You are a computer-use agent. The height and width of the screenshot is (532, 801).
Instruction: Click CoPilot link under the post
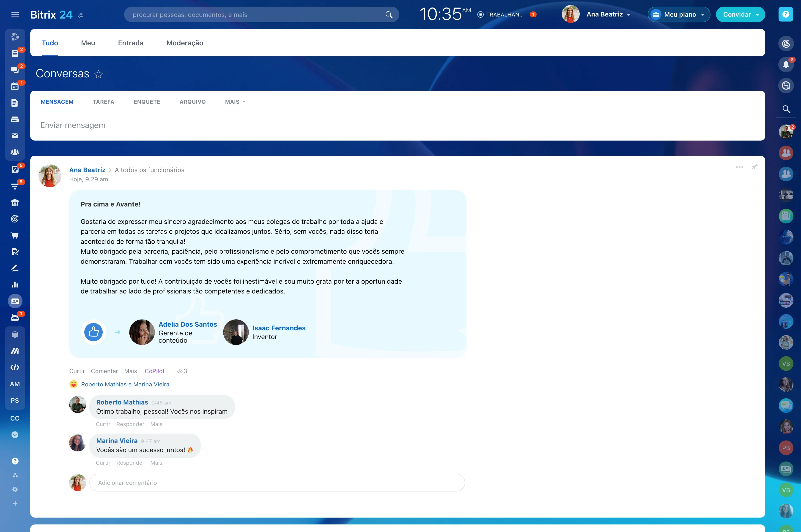(x=154, y=371)
